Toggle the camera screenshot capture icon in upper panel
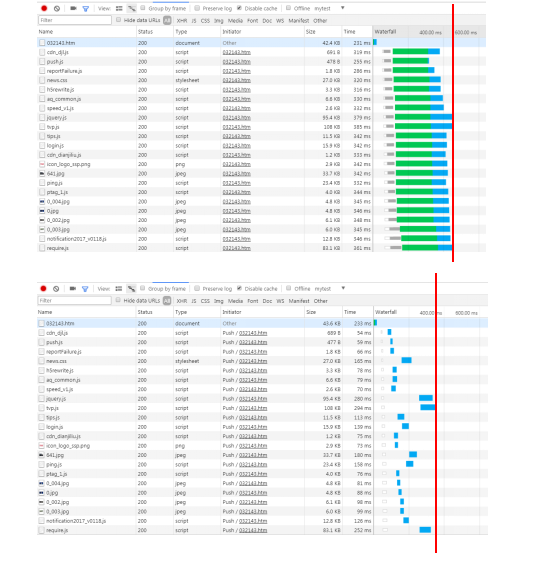 [x=73, y=8]
